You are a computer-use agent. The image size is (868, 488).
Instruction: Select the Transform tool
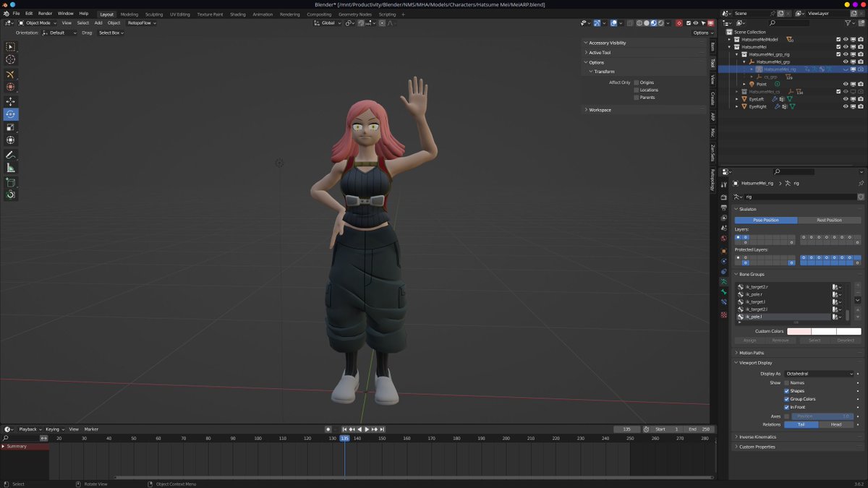click(11, 140)
